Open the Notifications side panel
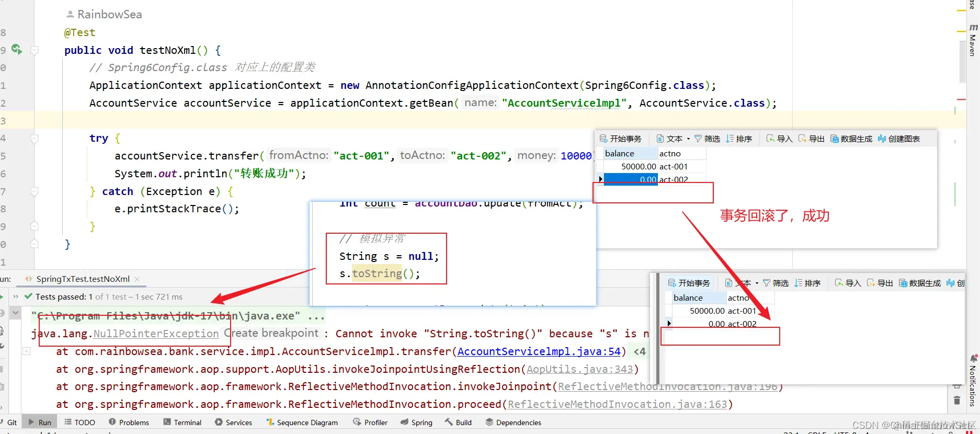Viewport: 980px width, 434px height. [973, 386]
